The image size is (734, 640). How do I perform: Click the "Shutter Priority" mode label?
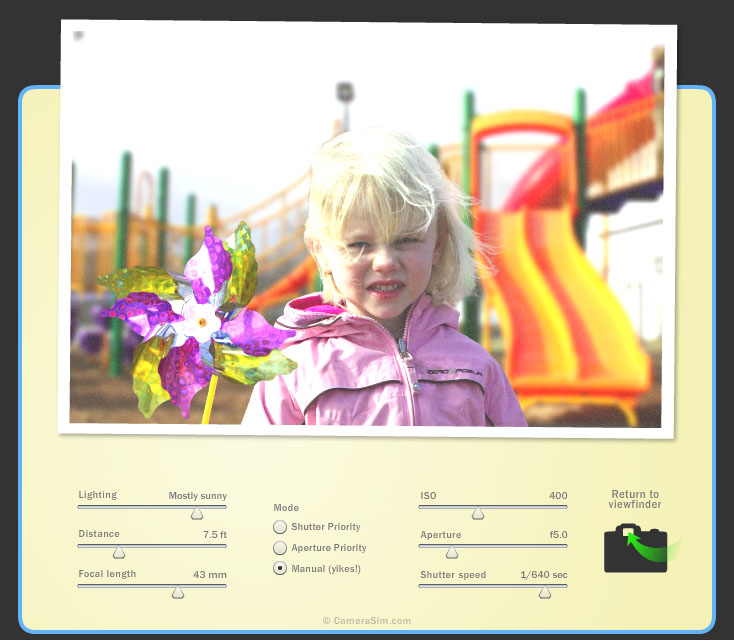pos(326,527)
